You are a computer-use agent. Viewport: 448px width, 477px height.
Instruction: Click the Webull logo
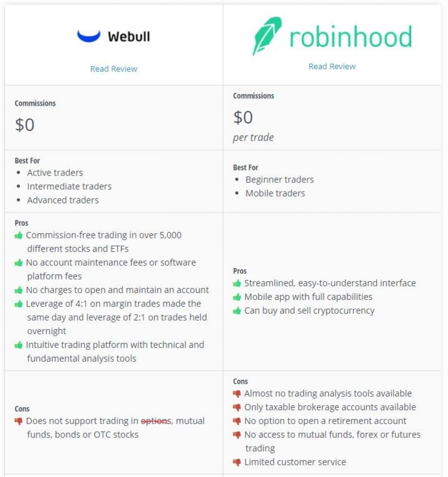click(114, 36)
